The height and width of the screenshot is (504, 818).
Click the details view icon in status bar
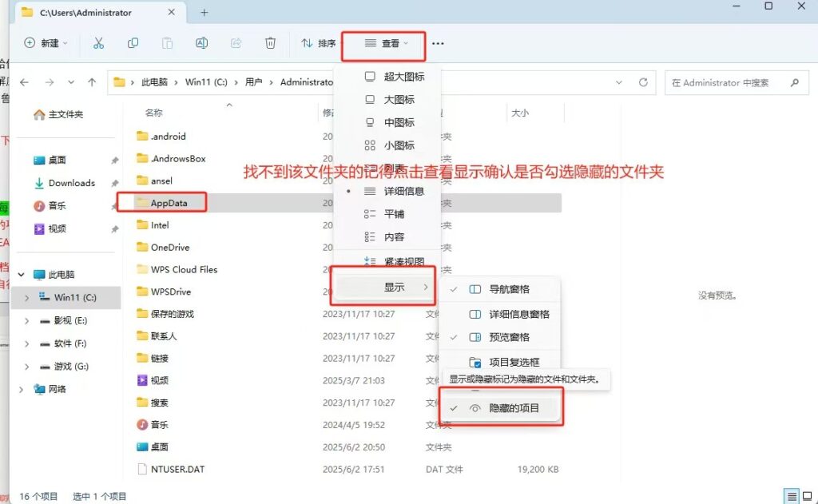pyautogui.click(x=792, y=496)
